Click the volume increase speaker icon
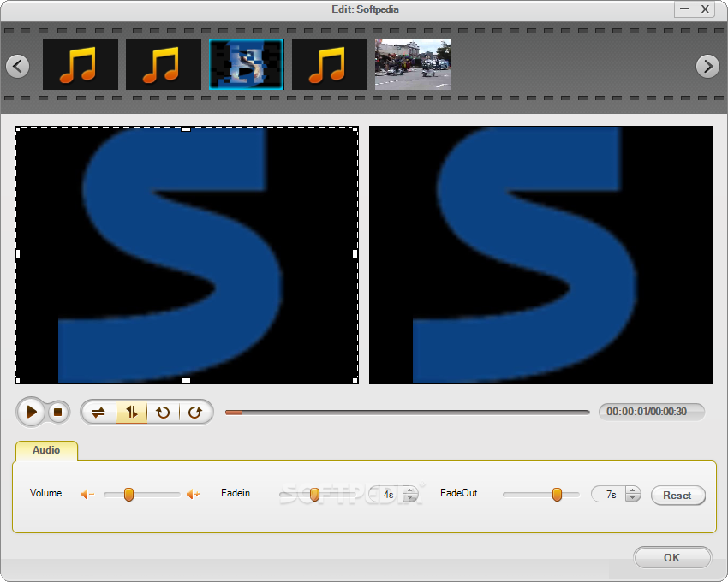The width and height of the screenshot is (728, 582). pos(194,495)
